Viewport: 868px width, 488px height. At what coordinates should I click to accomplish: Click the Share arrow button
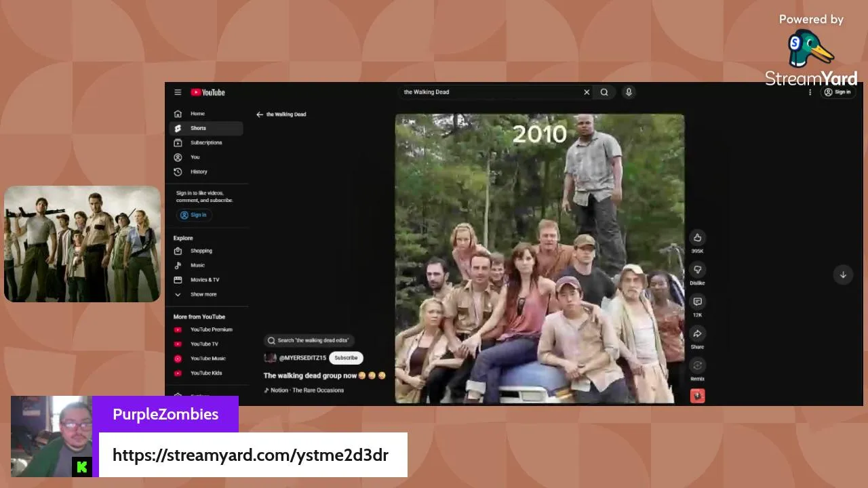click(697, 333)
